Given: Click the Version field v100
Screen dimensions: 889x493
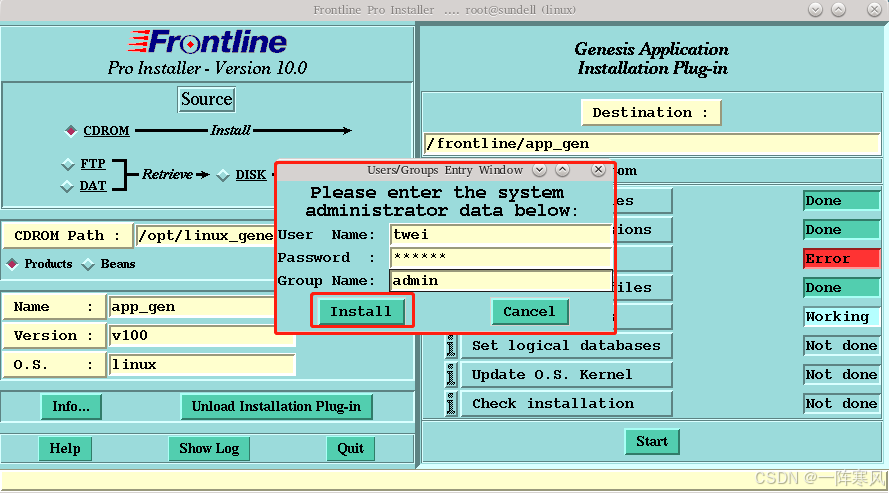Looking at the screenshot, I should [202, 335].
